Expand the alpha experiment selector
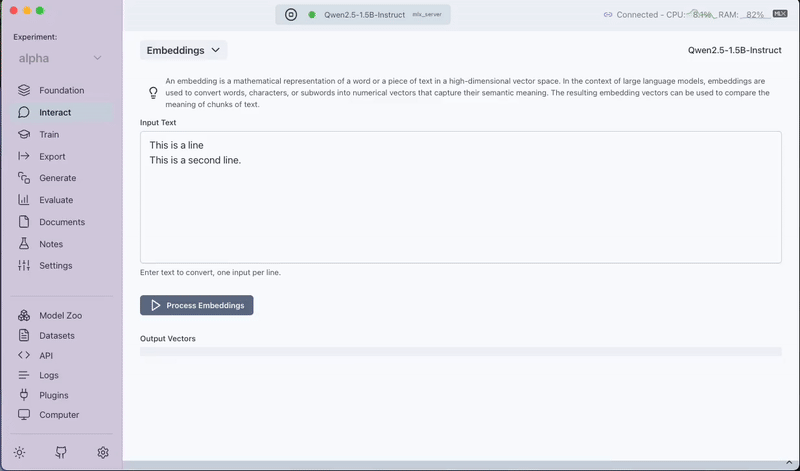 60,59
